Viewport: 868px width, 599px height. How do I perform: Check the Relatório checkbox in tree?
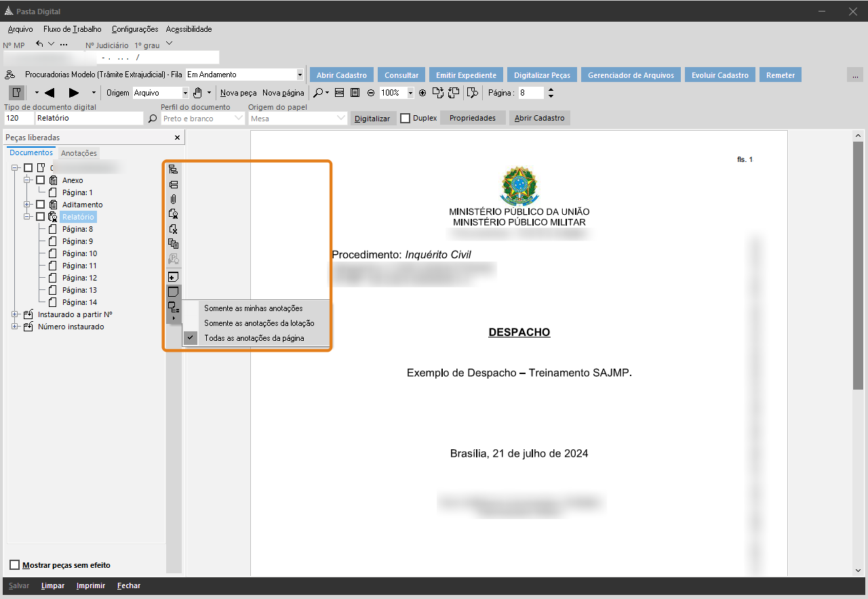point(41,217)
